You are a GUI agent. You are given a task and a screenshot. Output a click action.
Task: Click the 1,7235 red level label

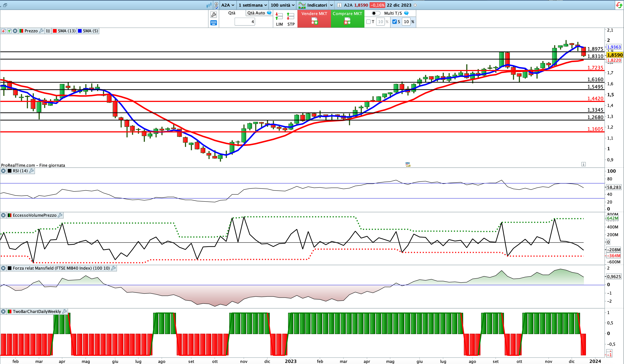595,68
